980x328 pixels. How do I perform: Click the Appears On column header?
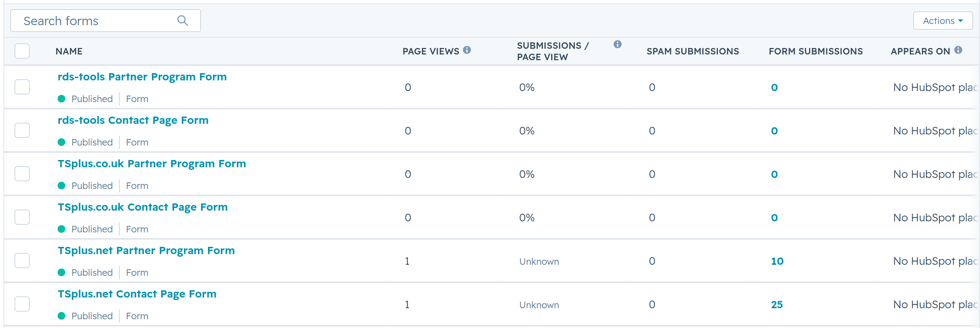coord(920,51)
